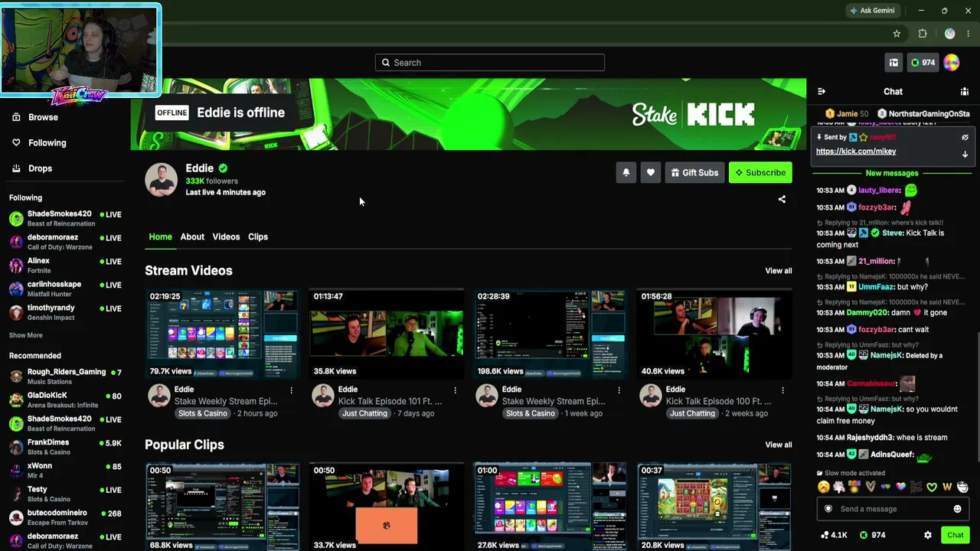Collapse the chat panel with the arrow icon

point(822,92)
